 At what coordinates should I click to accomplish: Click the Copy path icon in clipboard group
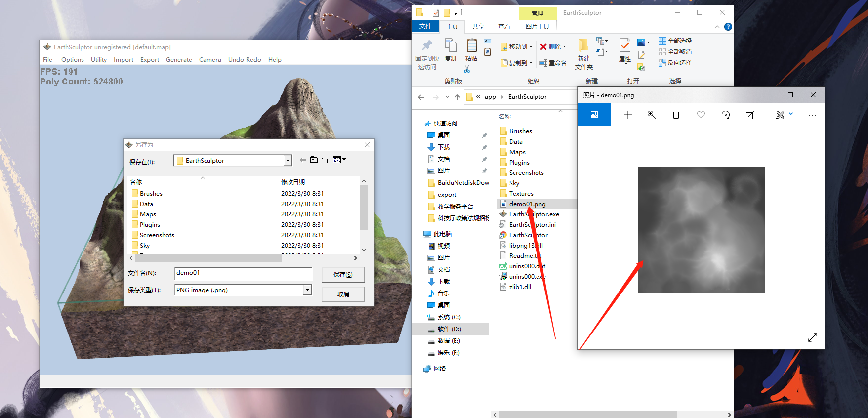click(x=488, y=41)
